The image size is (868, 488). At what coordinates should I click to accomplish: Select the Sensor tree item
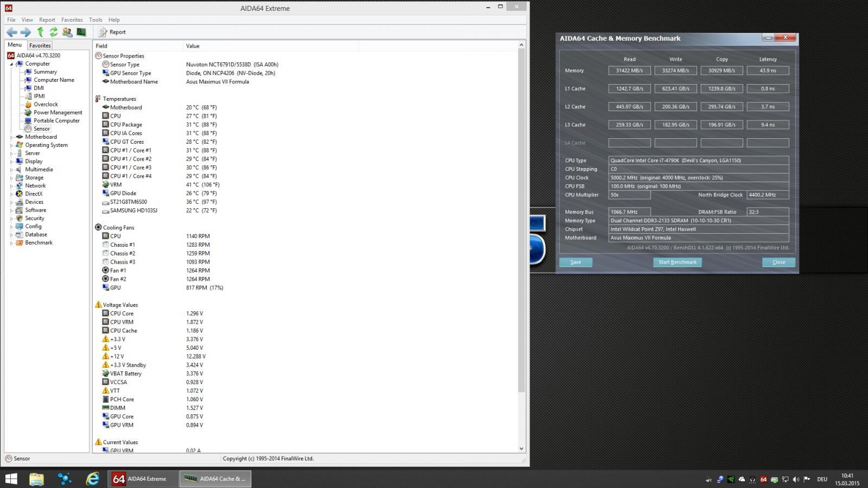(42, 129)
